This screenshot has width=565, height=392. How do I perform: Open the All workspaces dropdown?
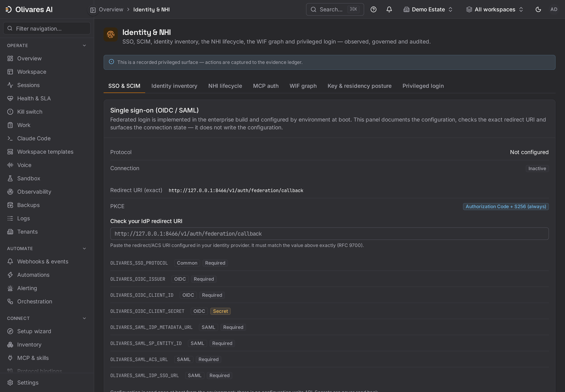click(x=495, y=9)
